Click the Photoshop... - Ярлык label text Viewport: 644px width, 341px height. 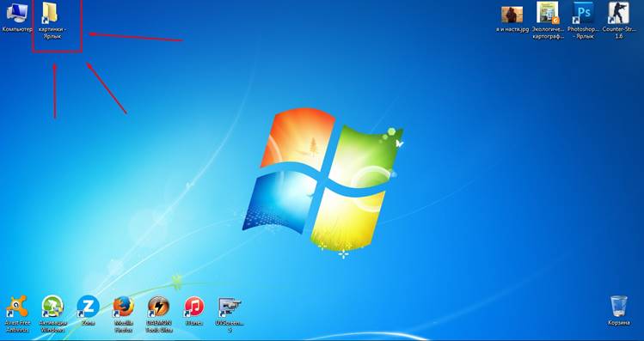pos(583,33)
